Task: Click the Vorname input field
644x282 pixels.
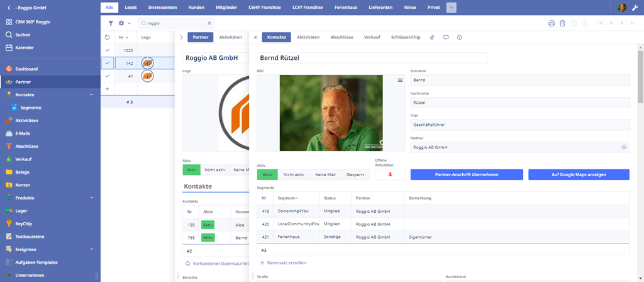Action: [519, 81]
